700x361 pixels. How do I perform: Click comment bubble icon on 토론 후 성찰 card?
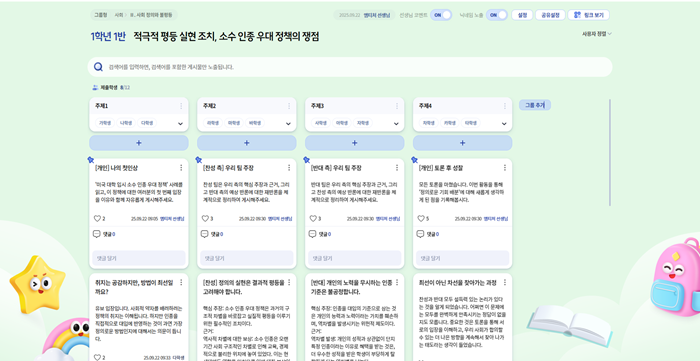[420, 234]
